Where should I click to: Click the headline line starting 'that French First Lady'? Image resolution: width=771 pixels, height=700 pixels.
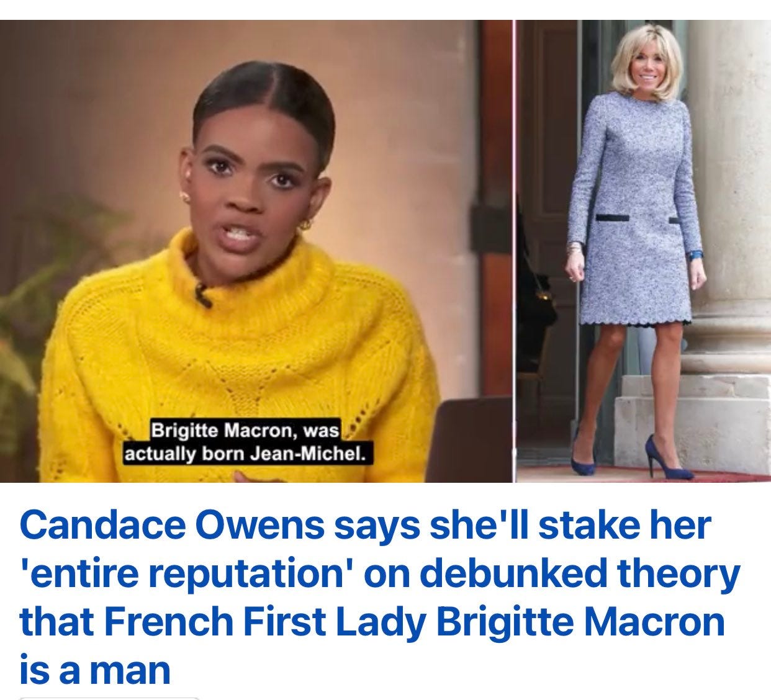click(x=372, y=622)
